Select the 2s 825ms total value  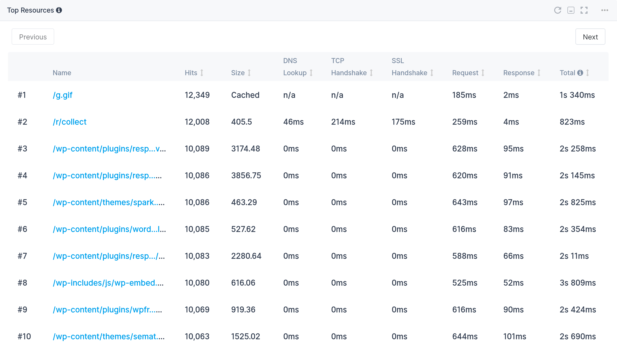[x=578, y=202]
